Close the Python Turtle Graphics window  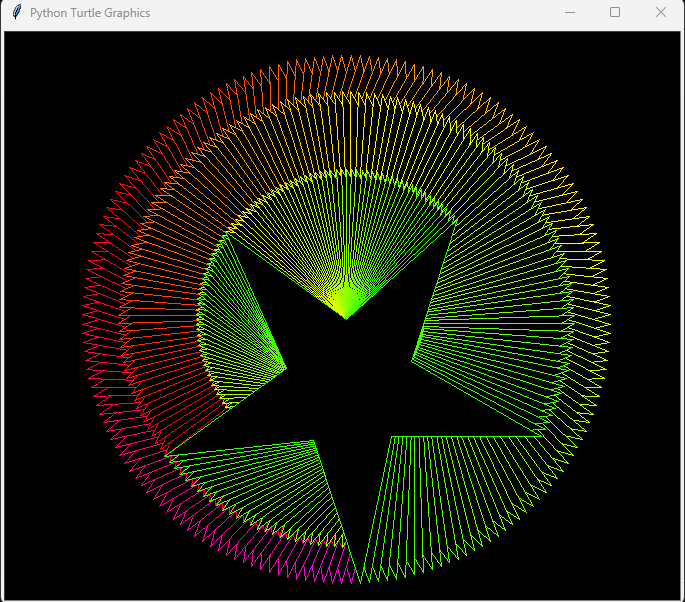[x=660, y=13]
